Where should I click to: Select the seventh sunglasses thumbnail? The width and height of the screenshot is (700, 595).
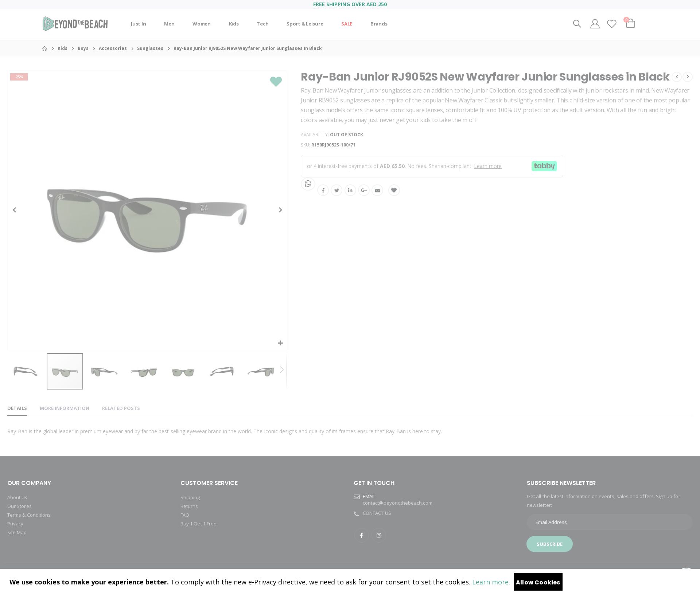pos(261,371)
